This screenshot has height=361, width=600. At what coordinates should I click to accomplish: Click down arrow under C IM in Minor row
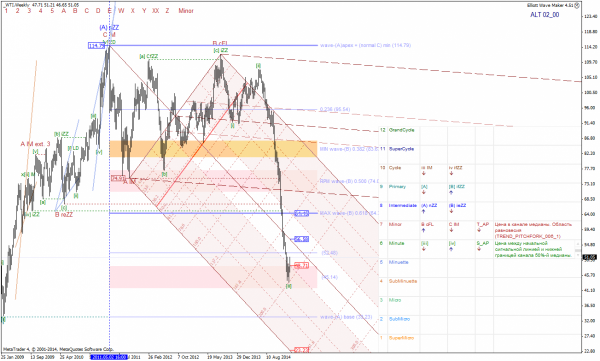[x=451, y=230]
